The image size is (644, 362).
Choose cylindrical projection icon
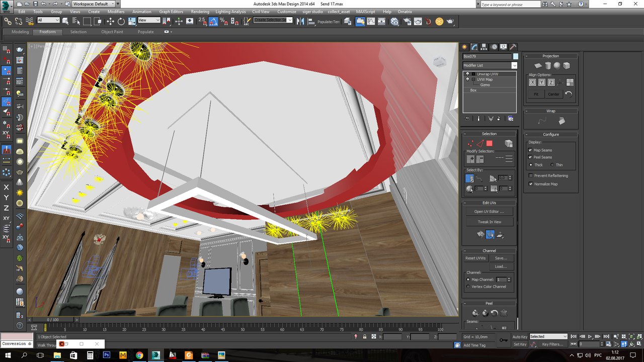point(548,66)
